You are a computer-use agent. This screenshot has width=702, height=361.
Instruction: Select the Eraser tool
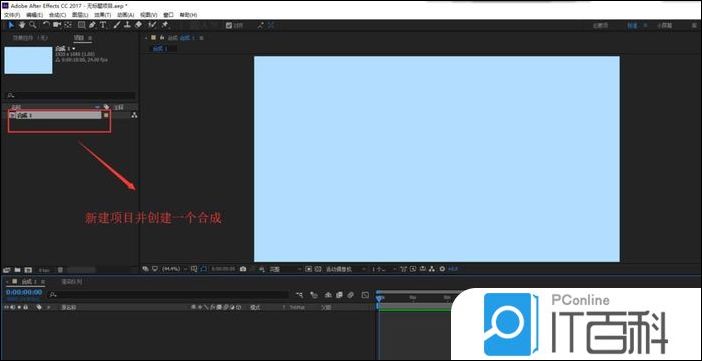pos(138,25)
